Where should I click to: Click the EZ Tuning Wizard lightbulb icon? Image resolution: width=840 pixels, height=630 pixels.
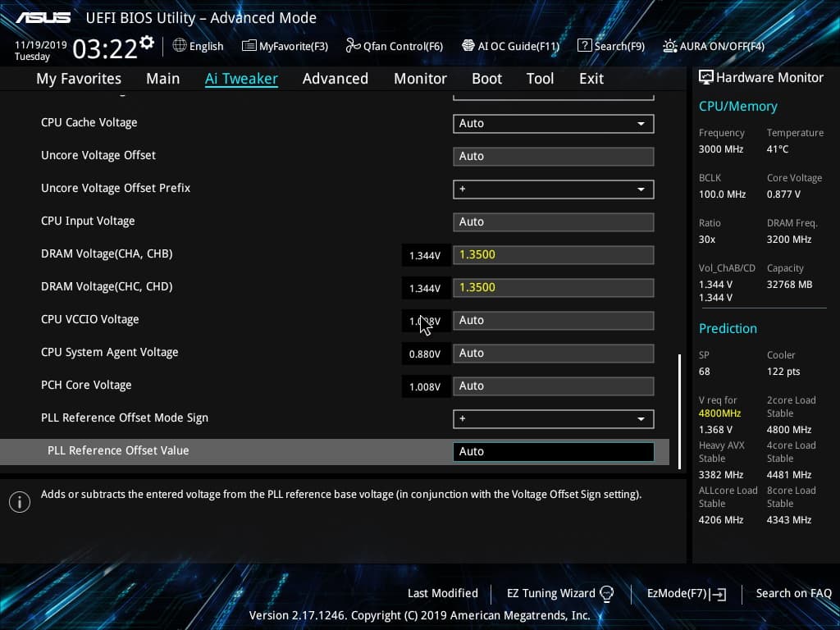click(606, 594)
